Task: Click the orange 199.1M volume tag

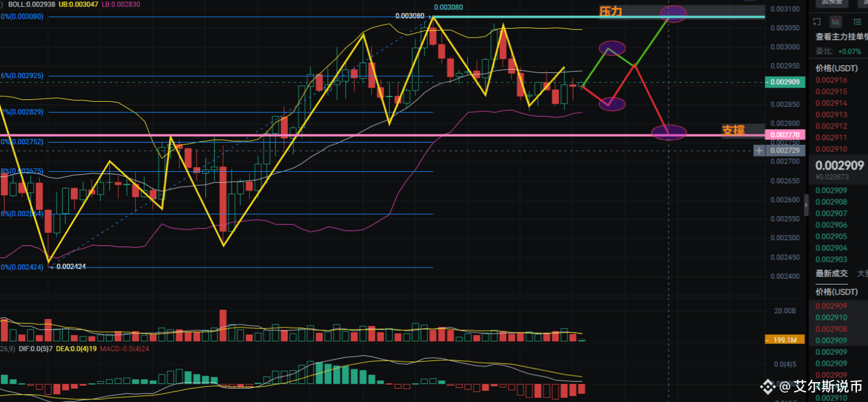Action: pos(786,339)
